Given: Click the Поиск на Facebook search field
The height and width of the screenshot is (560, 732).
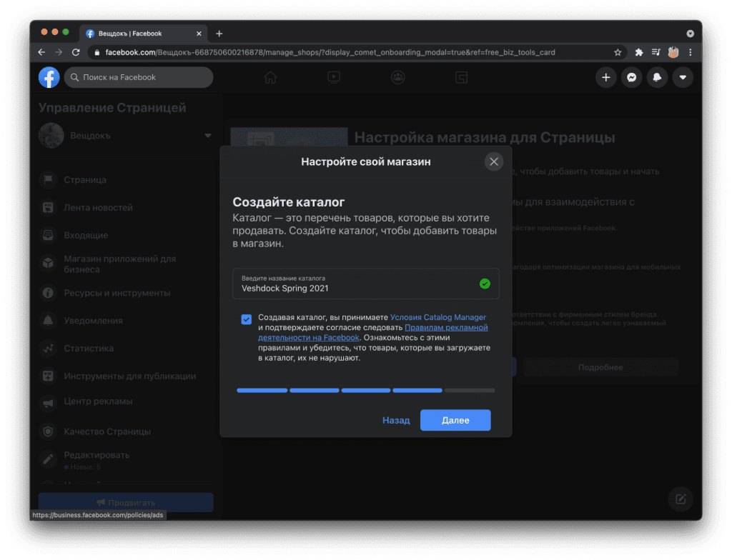Looking at the screenshot, I should coord(139,77).
